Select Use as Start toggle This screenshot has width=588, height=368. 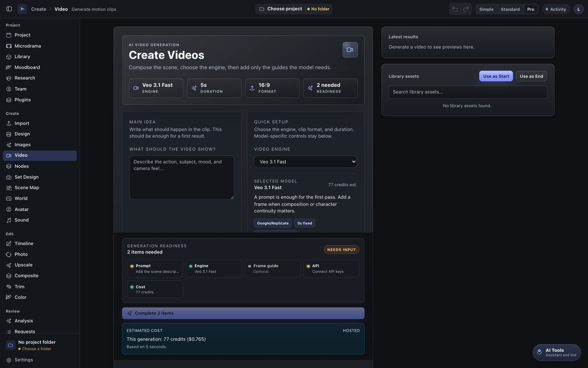[496, 76]
